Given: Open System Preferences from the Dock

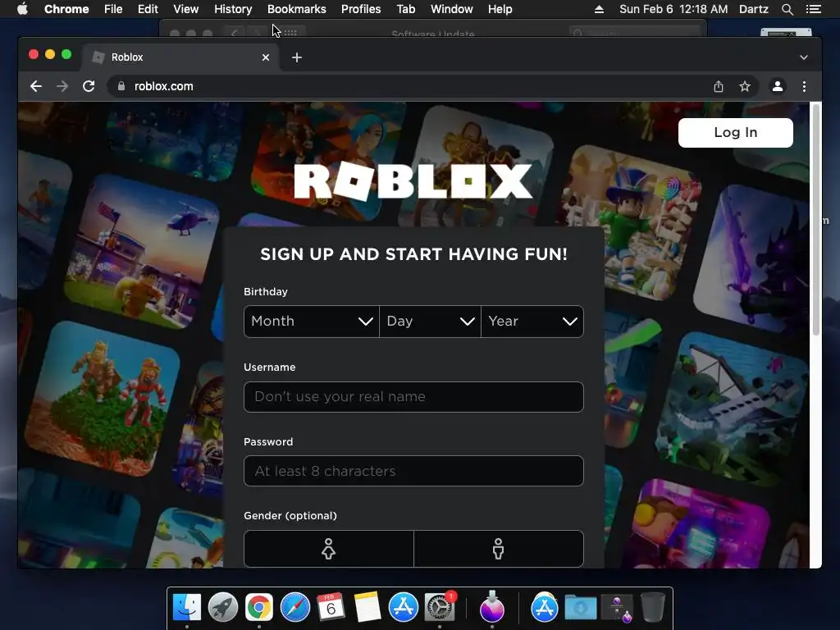Looking at the screenshot, I should click(x=440, y=608).
